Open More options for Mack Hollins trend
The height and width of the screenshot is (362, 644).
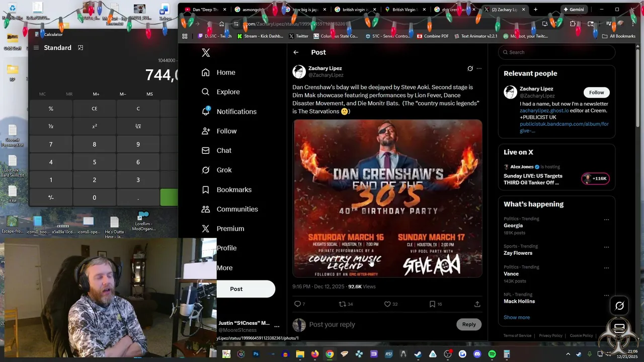[606, 296]
